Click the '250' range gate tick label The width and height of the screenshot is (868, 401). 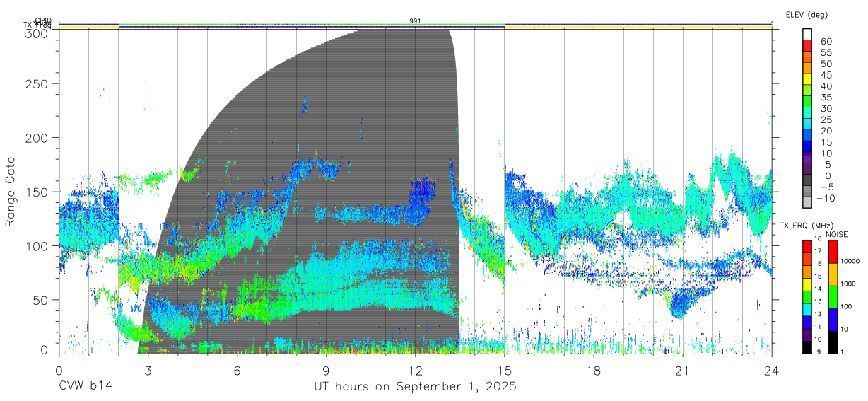37,83
